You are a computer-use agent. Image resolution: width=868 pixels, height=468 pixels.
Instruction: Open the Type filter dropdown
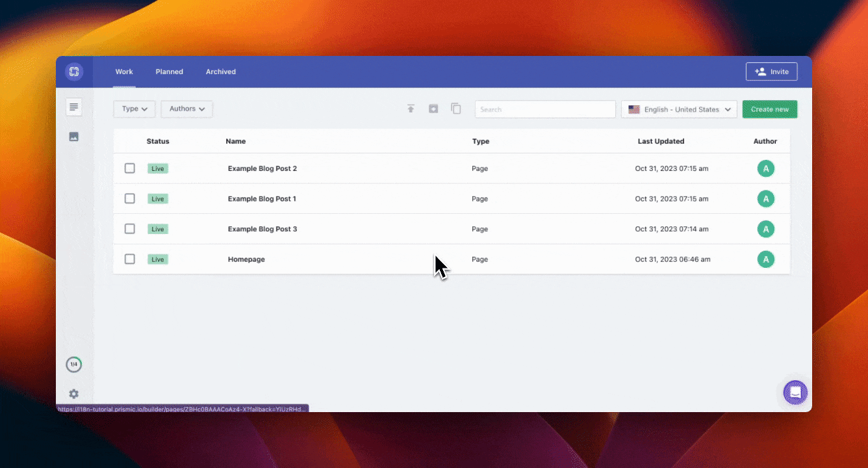point(134,109)
